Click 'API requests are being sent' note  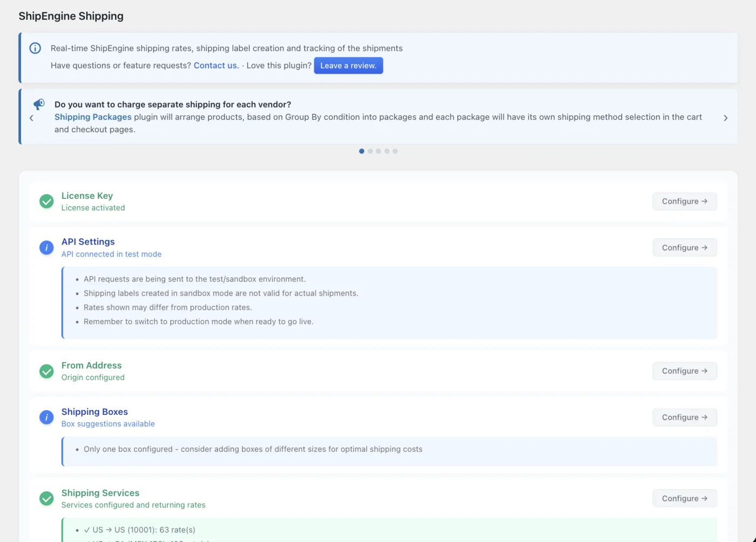click(x=194, y=279)
